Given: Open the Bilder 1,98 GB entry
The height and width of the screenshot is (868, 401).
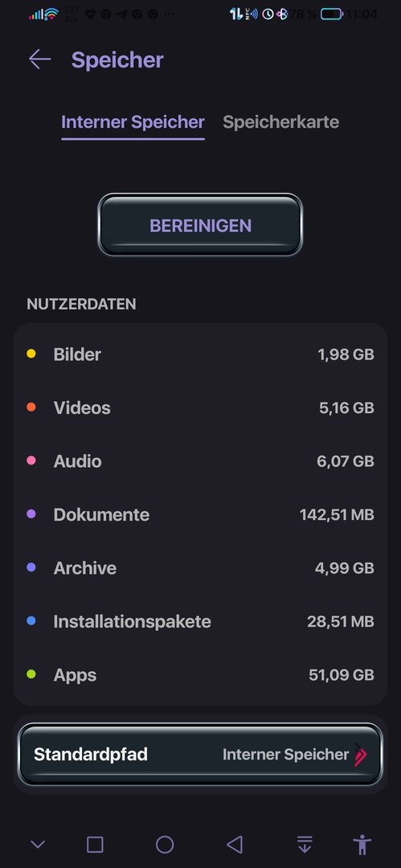Looking at the screenshot, I should tap(200, 354).
